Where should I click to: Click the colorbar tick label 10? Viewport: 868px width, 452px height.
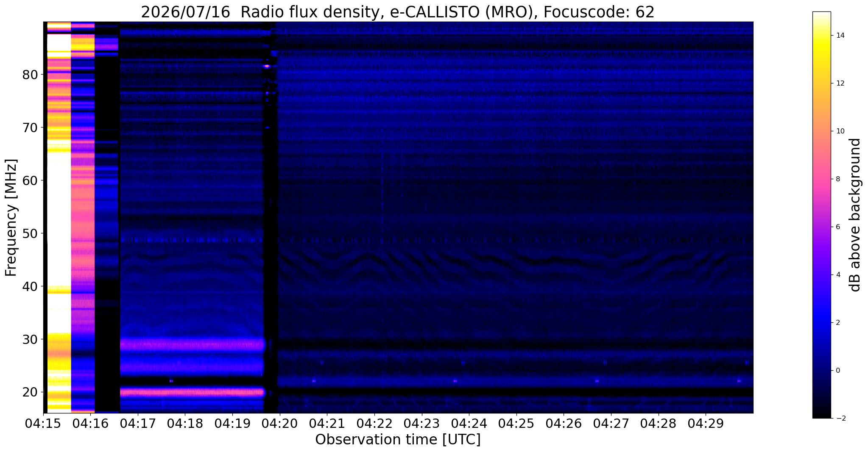840,131
